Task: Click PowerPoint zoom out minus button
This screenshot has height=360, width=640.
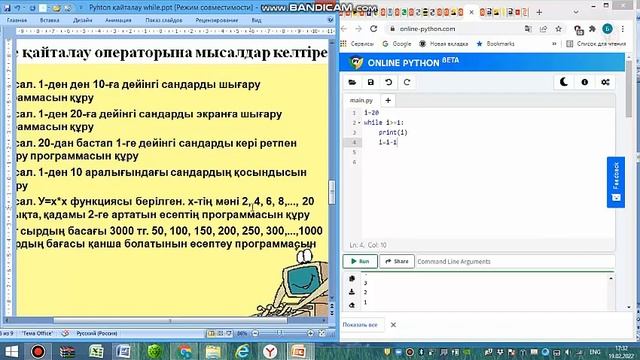Action: point(255,333)
